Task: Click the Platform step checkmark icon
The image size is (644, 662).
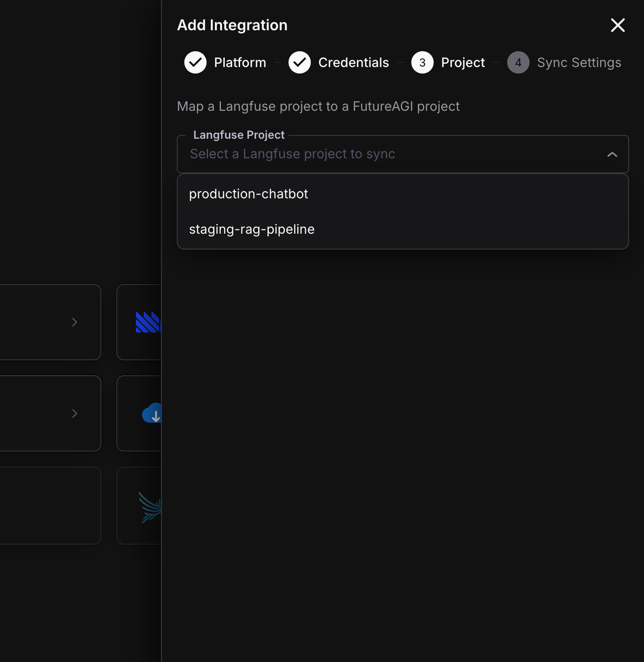Action: pyautogui.click(x=195, y=62)
